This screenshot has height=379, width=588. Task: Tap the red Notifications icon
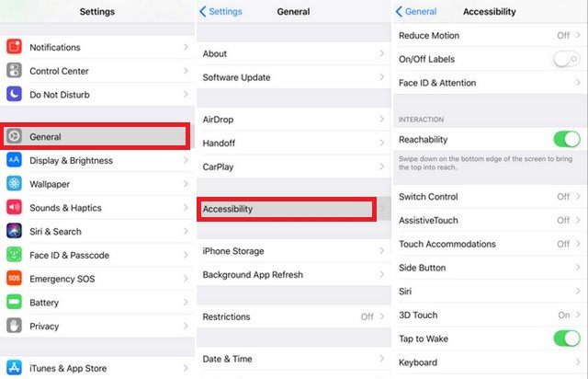click(15, 47)
